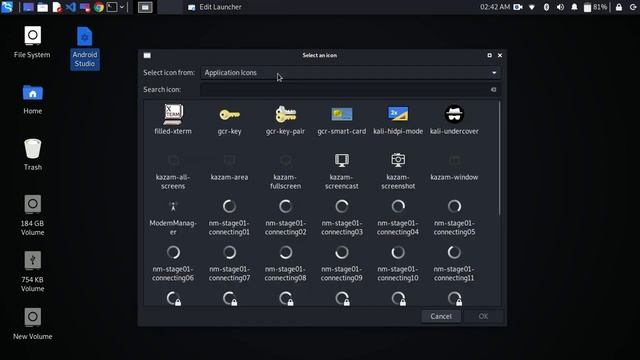Image resolution: width=640 pixels, height=360 pixels.
Task: Select the 754 KB Volume USB icon
Action: (x=33, y=271)
